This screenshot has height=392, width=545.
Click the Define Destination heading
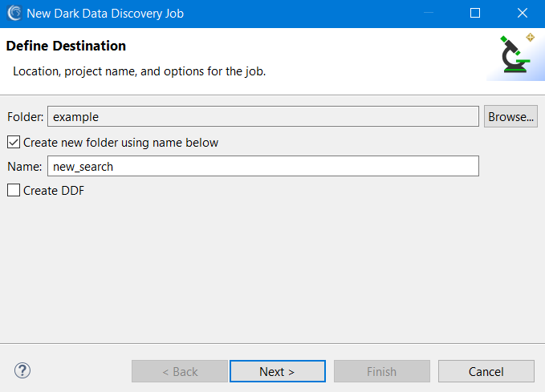tap(66, 46)
